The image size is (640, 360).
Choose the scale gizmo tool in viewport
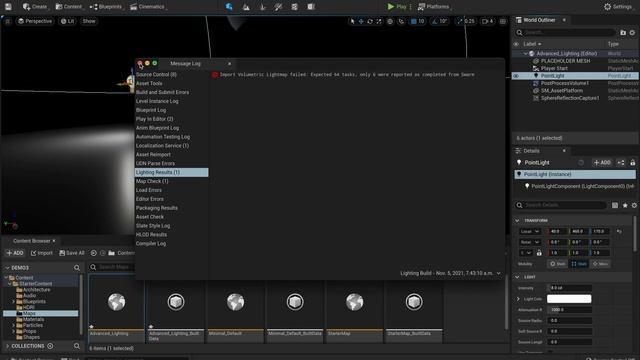379,21
